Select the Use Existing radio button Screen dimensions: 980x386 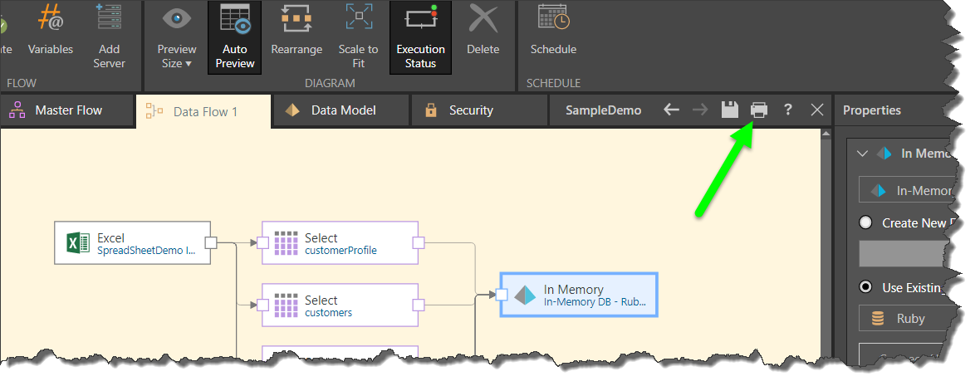tap(865, 287)
